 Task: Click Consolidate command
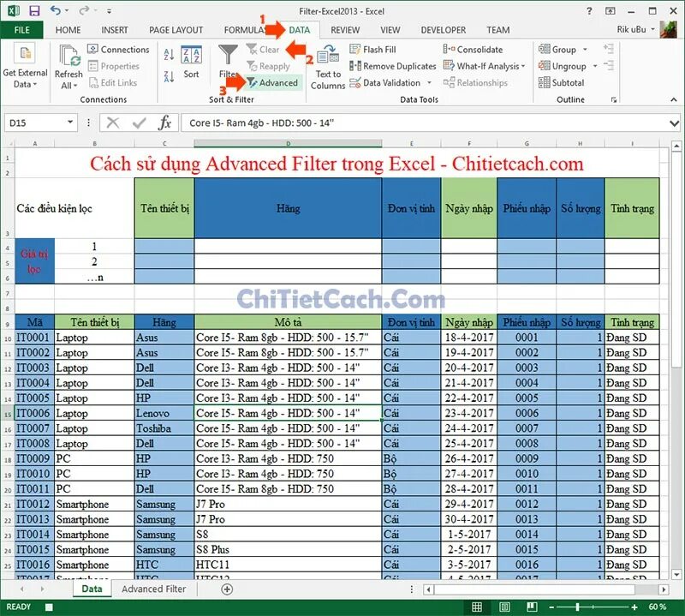tap(474, 50)
